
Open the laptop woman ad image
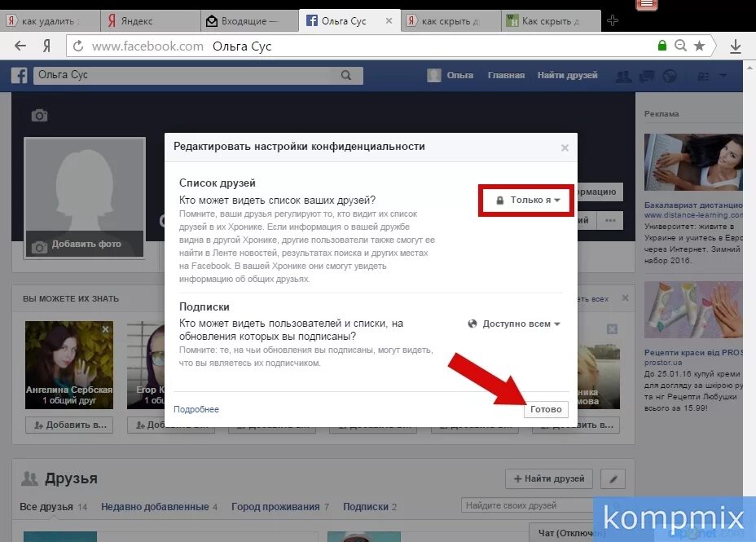[x=693, y=162]
